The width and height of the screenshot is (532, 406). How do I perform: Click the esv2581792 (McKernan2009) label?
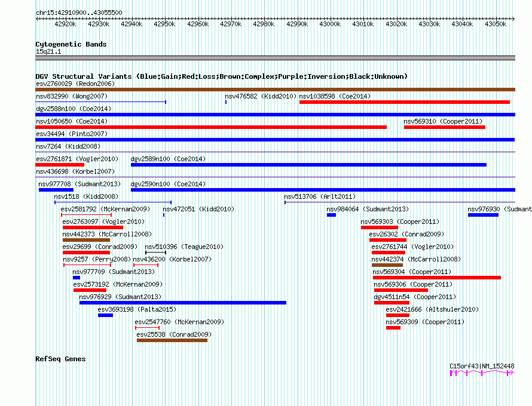pyautogui.click(x=105, y=209)
